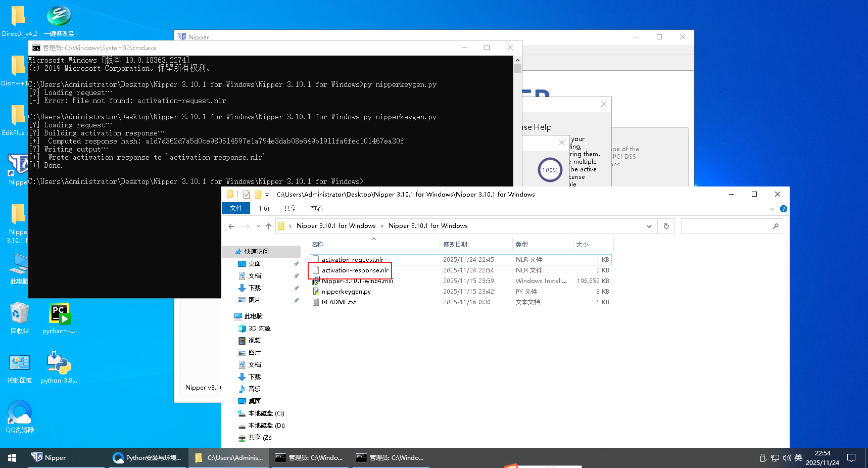Switch to the 查看 ribbon tab

click(x=316, y=209)
